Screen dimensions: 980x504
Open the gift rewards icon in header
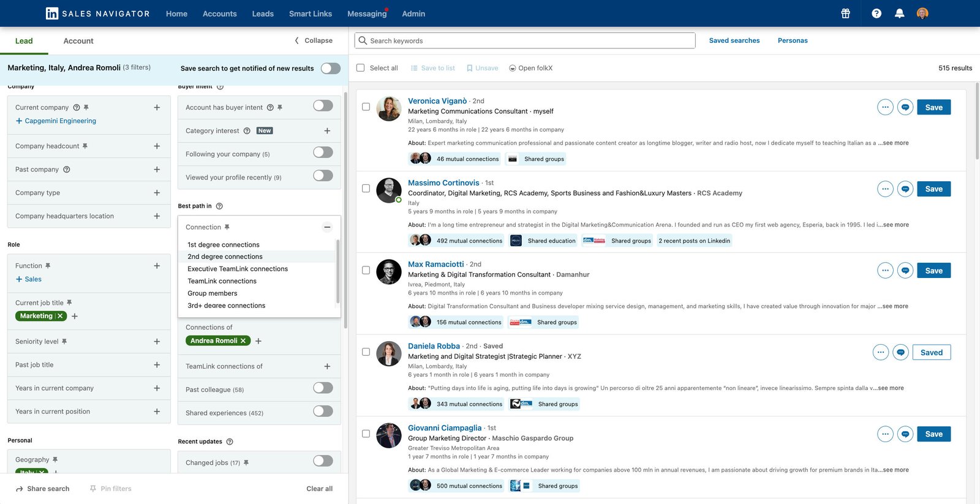click(845, 13)
